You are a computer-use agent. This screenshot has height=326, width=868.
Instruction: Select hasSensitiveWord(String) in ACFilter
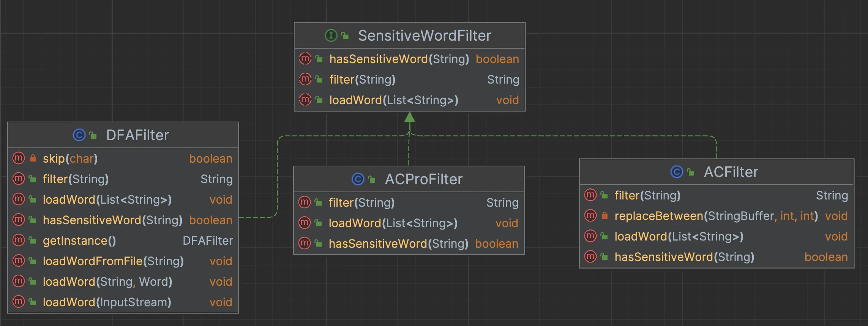point(685,257)
